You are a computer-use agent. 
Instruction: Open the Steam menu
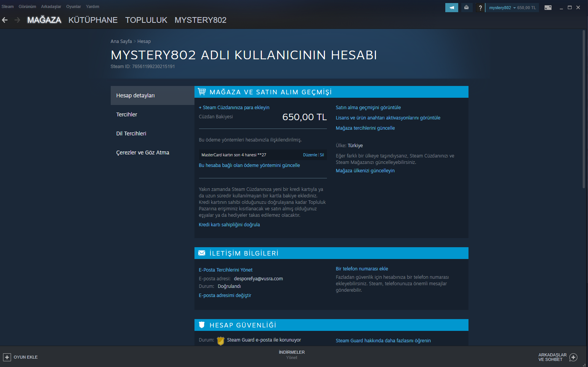[8, 6]
